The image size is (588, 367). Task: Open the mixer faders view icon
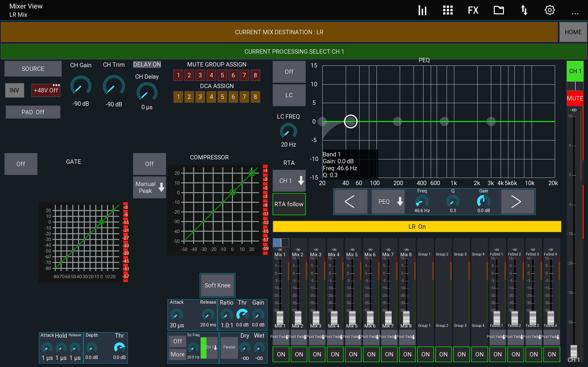(422, 10)
